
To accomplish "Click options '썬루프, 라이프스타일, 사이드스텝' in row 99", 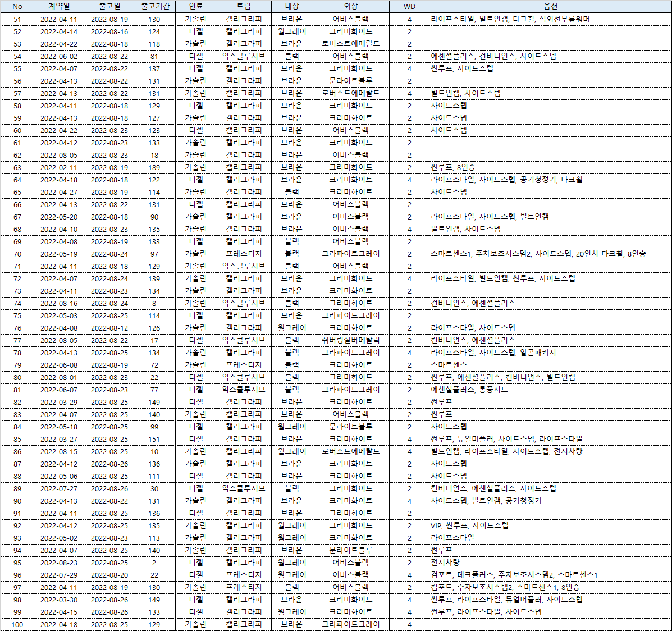I will click(486, 612).
